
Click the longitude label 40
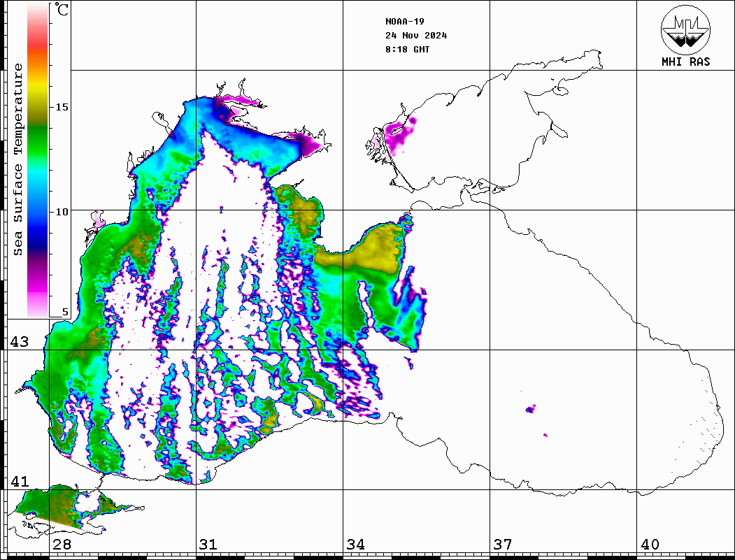pyautogui.click(x=650, y=545)
